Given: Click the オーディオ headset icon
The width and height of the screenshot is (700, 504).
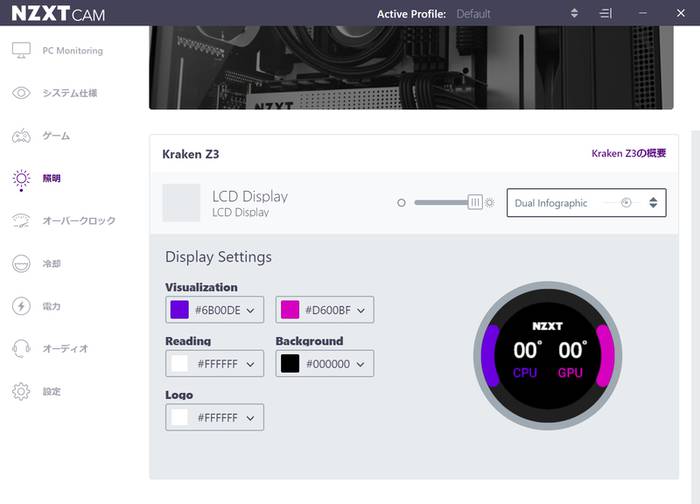Looking at the screenshot, I should (21, 349).
